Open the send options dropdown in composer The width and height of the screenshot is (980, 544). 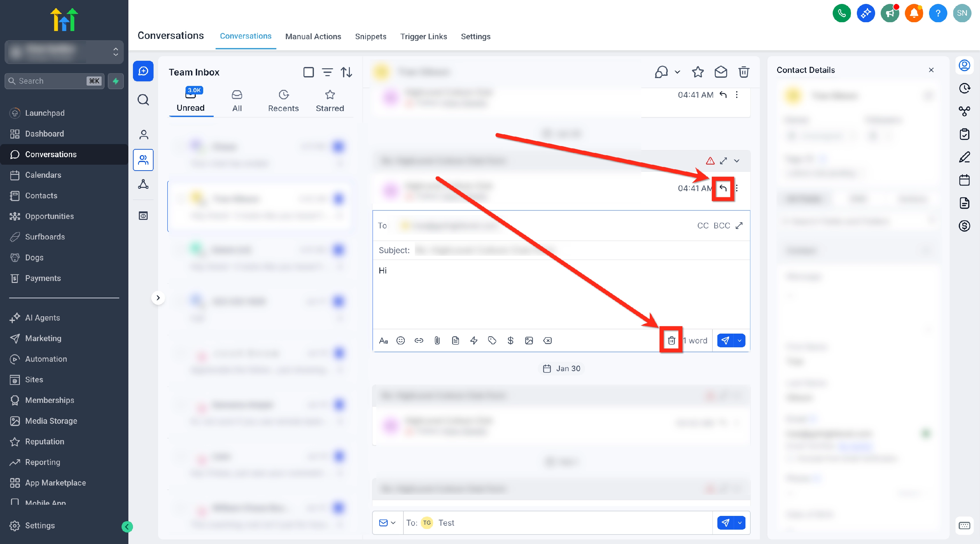click(x=740, y=340)
